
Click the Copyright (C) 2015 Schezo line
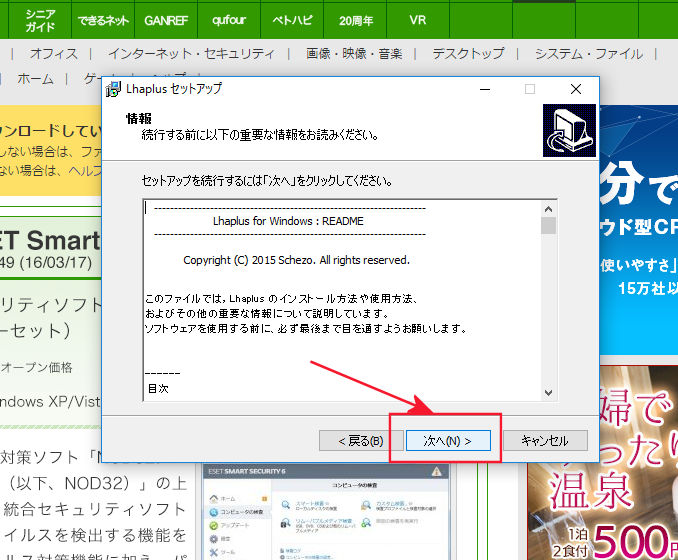(296, 260)
